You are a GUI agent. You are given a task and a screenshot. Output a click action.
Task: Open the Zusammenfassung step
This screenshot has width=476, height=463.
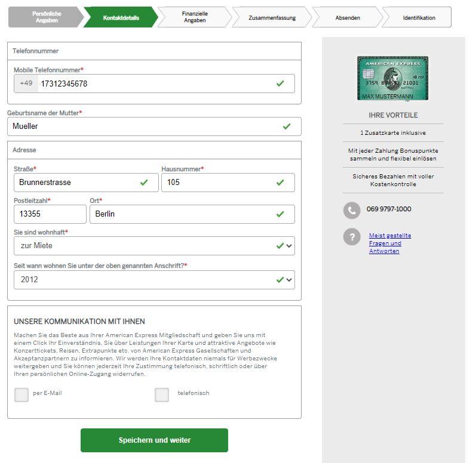tap(272, 17)
